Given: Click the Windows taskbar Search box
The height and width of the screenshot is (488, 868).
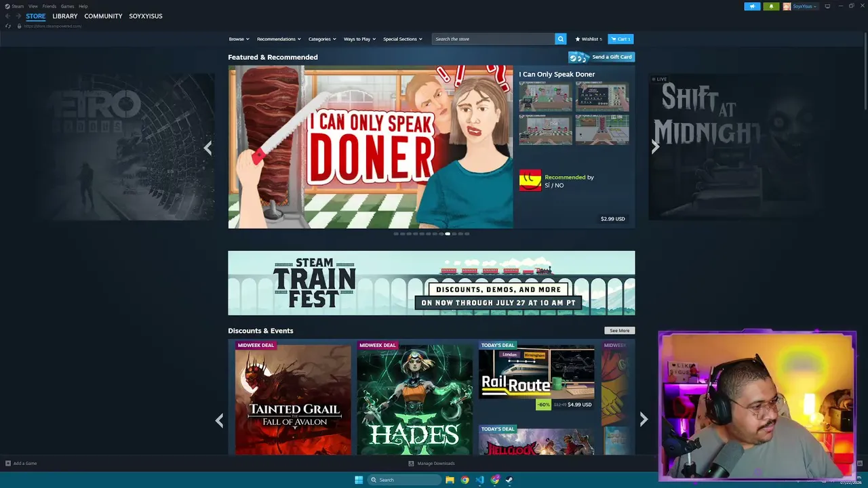Looking at the screenshot, I should tap(405, 480).
